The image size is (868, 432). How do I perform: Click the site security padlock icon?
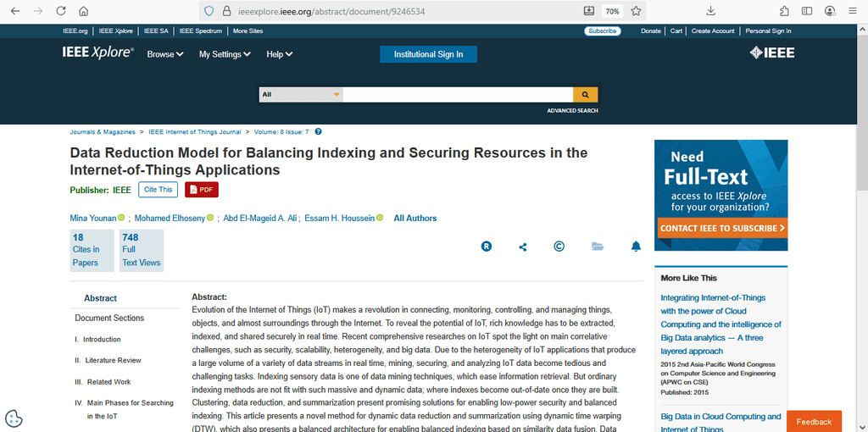225,11
